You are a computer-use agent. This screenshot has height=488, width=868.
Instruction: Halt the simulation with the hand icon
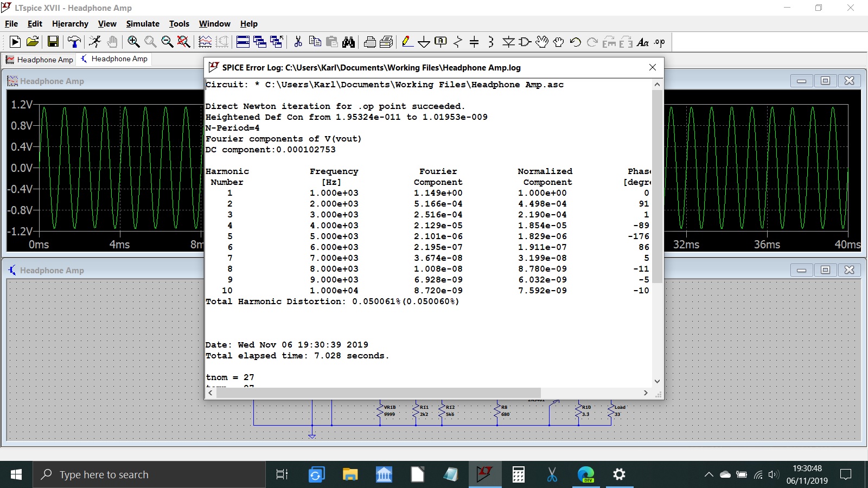(x=112, y=42)
